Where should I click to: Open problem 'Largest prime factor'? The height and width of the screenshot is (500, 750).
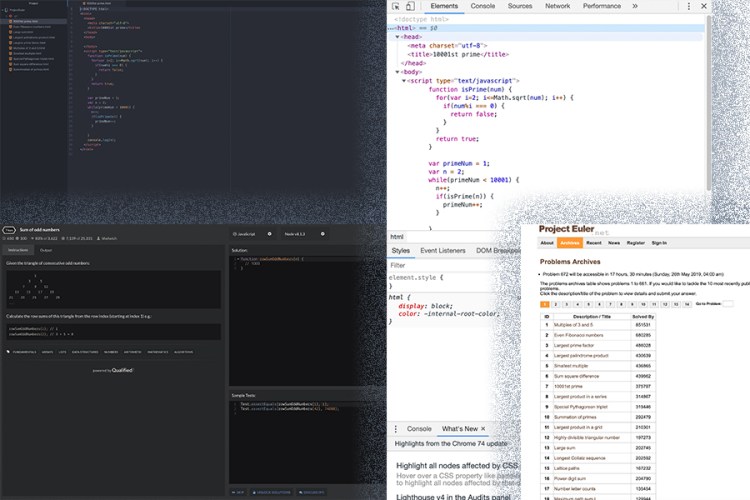coord(575,344)
